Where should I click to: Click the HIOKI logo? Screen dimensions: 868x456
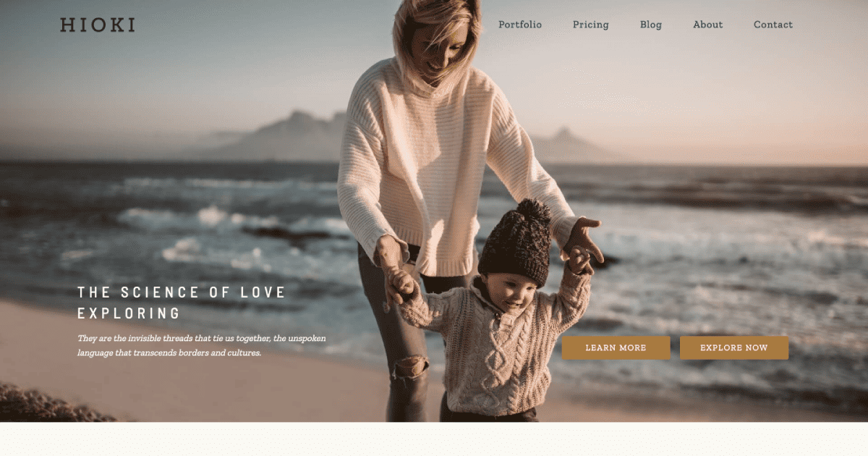[x=98, y=25]
